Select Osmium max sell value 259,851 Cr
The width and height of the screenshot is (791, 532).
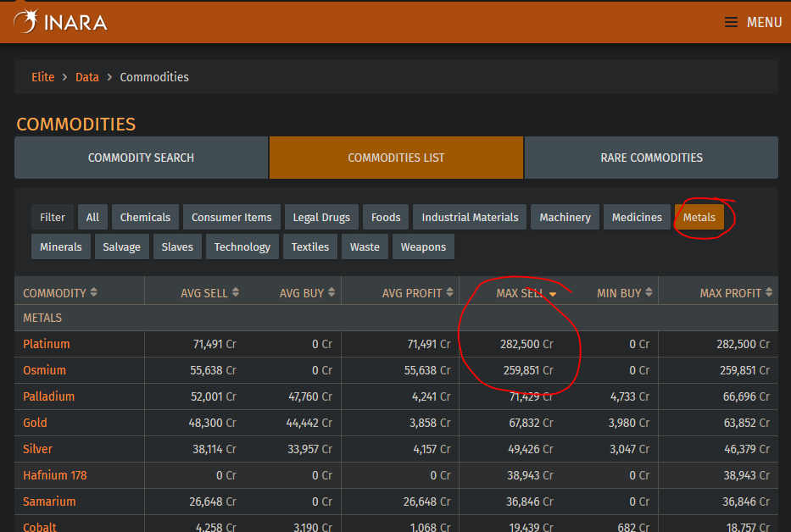(528, 370)
